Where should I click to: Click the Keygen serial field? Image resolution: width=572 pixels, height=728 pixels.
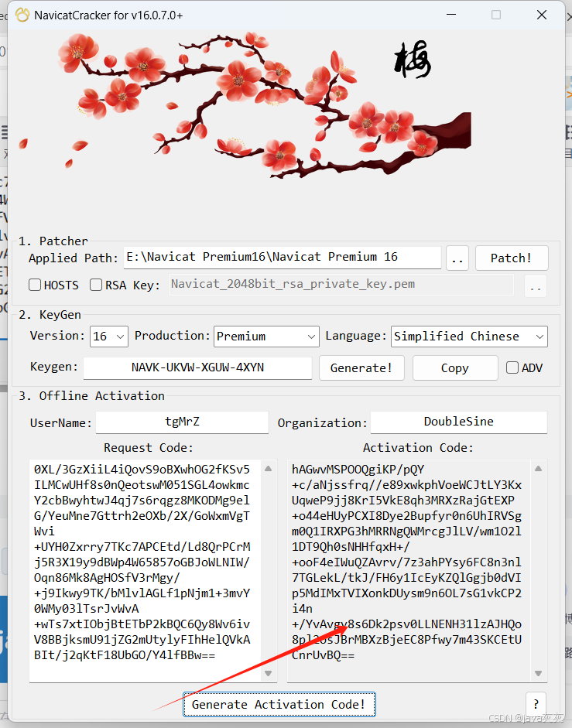click(197, 367)
